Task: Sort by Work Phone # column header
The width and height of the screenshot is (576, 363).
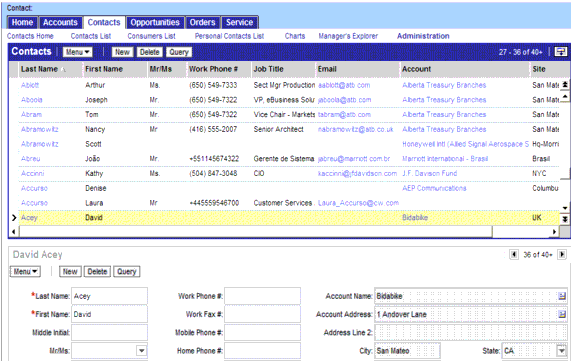Action: tap(218, 69)
